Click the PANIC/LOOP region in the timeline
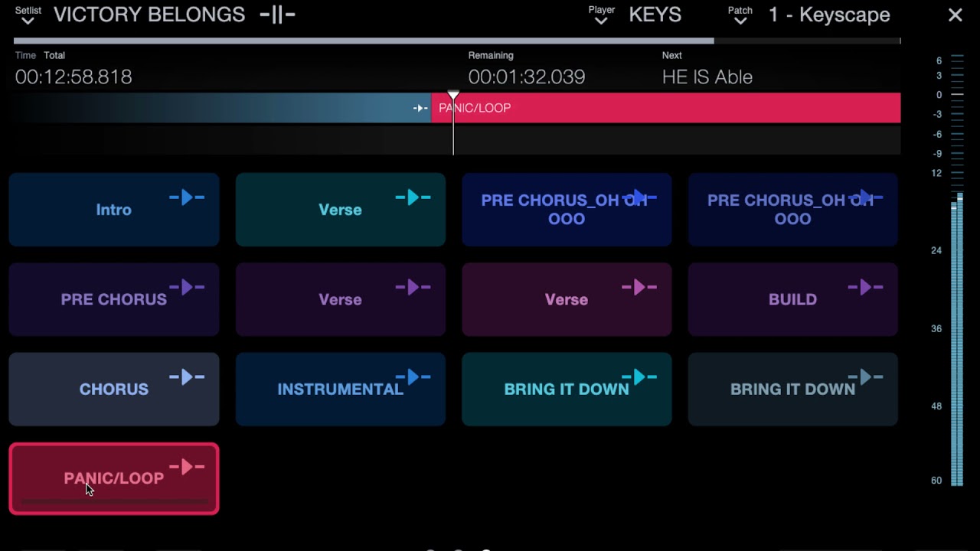980x551 pixels. (x=666, y=108)
